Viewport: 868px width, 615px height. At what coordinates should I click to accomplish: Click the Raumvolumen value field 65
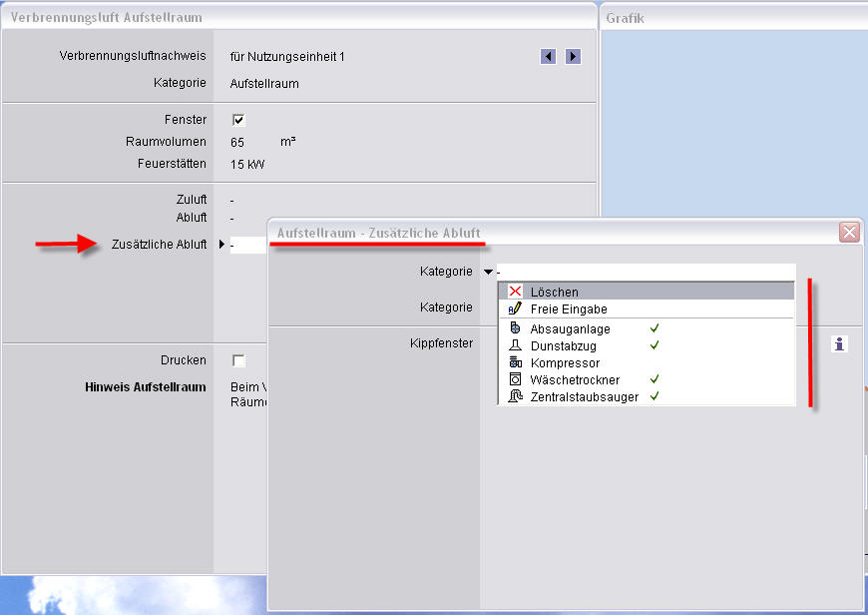(x=237, y=143)
